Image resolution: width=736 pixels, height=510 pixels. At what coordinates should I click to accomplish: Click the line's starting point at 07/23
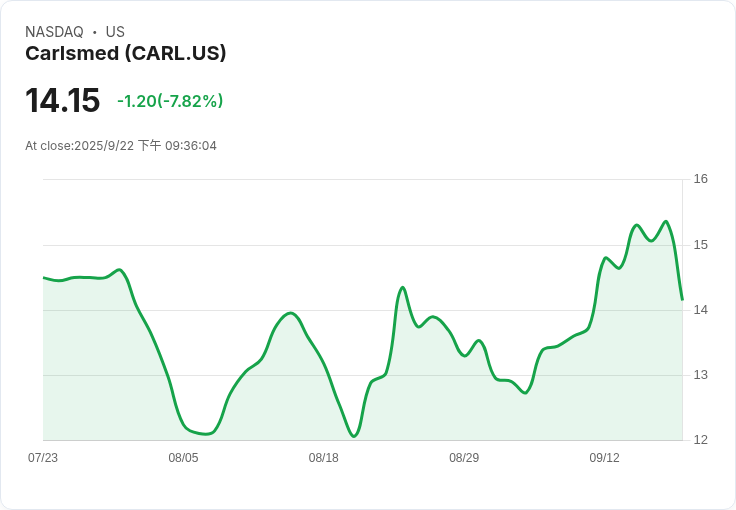[44, 278]
